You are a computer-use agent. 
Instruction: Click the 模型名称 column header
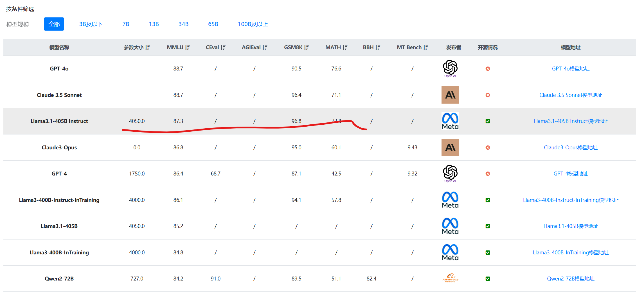(x=59, y=47)
